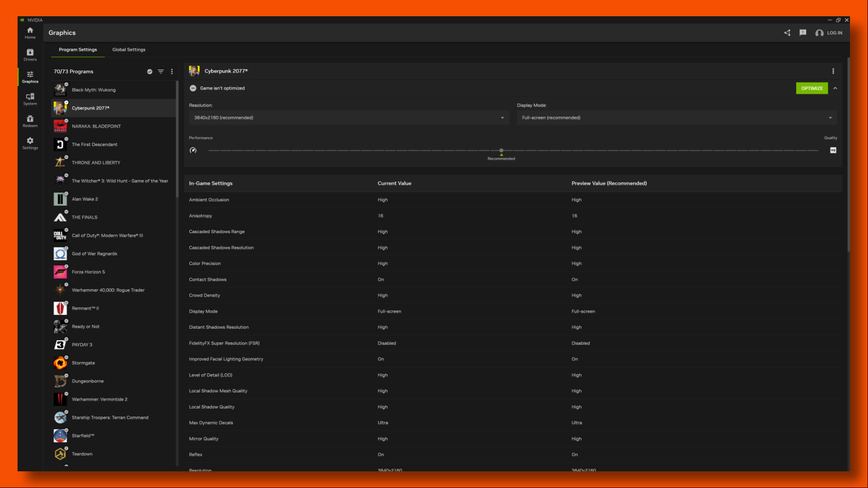Click Preview Value (Recommended) column header

tap(609, 183)
